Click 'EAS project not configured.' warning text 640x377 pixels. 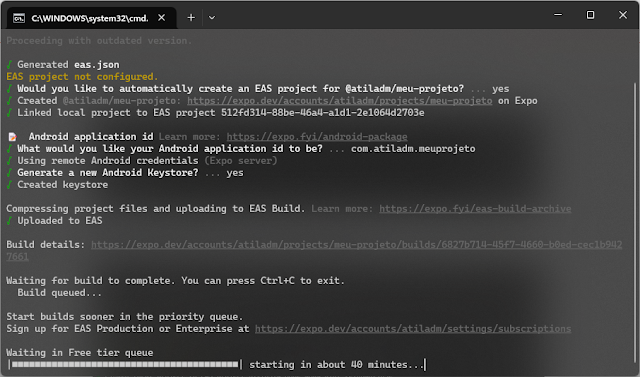[82, 77]
